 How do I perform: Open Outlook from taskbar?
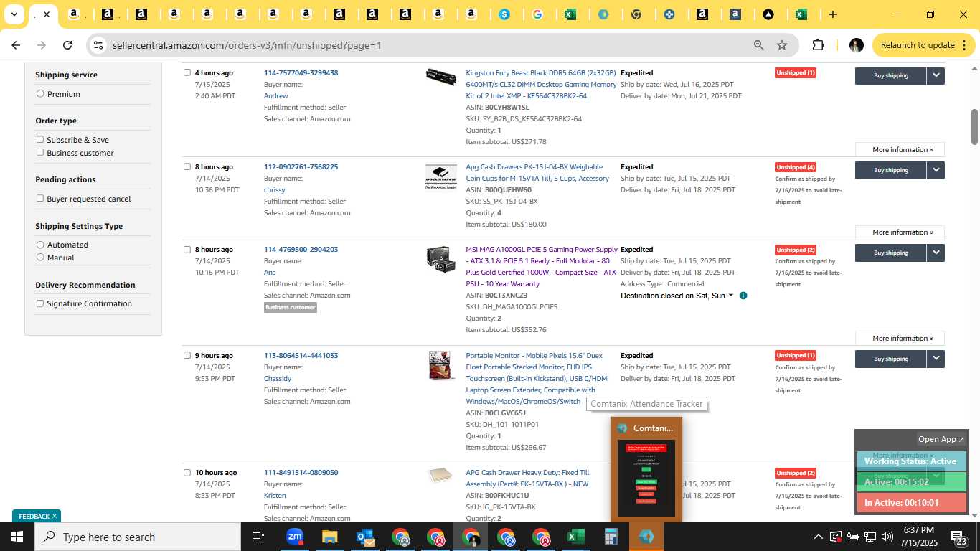pos(365,537)
